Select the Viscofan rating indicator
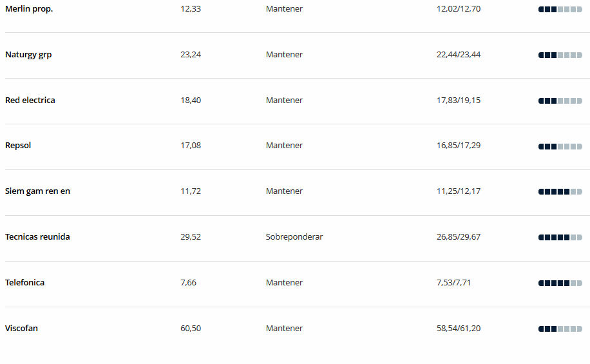The width and height of the screenshot is (590, 364). (x=560, y=329)
